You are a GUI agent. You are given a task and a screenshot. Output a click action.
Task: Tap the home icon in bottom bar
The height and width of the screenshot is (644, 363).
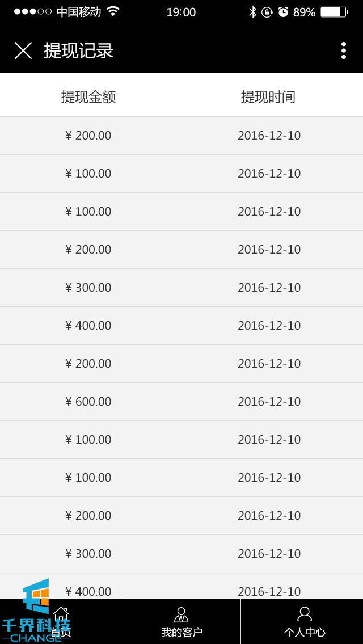coord(61,614)
